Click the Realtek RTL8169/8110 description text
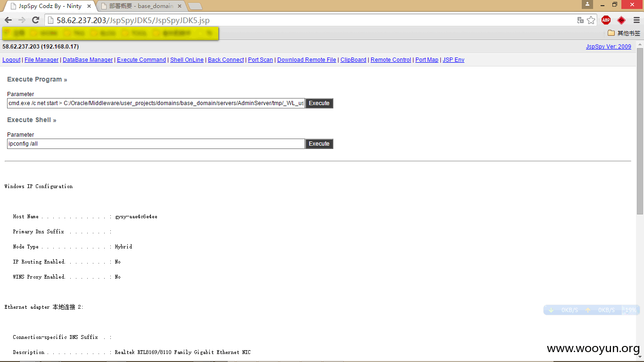Image resolution: width=644 pixels, height=362 pixels. 183,353
